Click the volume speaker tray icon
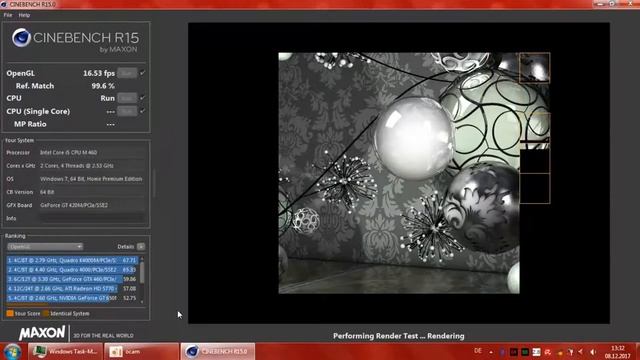 click(593, 352)
